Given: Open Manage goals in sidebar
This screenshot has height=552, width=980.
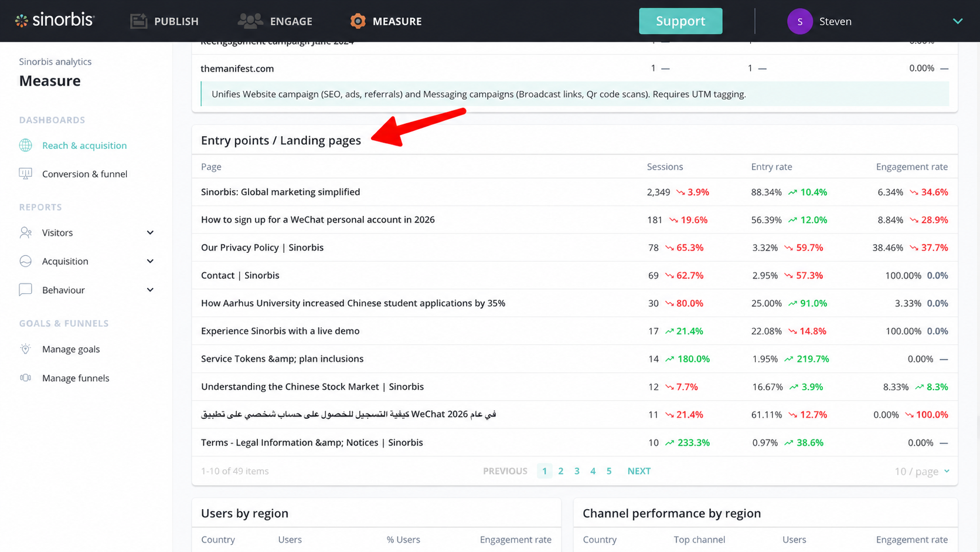Looking at the screenshot, I should (x=71, y=349).
